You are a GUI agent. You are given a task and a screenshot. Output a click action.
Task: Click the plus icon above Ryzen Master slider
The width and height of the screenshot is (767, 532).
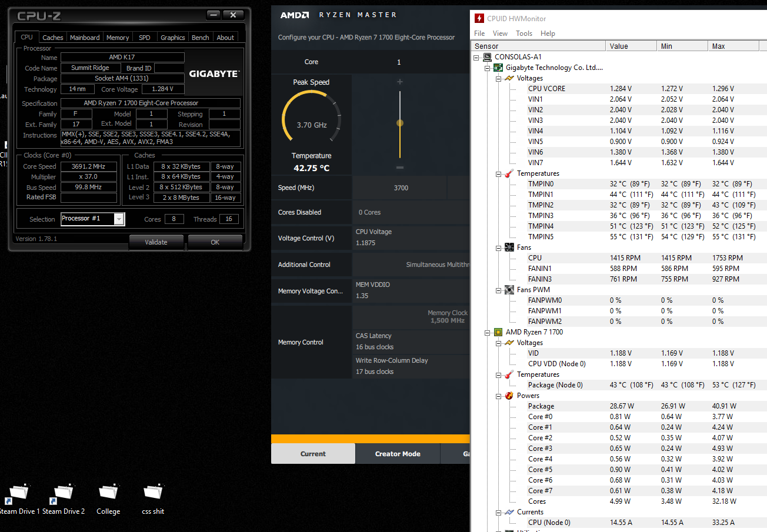[x=400, y=82]
